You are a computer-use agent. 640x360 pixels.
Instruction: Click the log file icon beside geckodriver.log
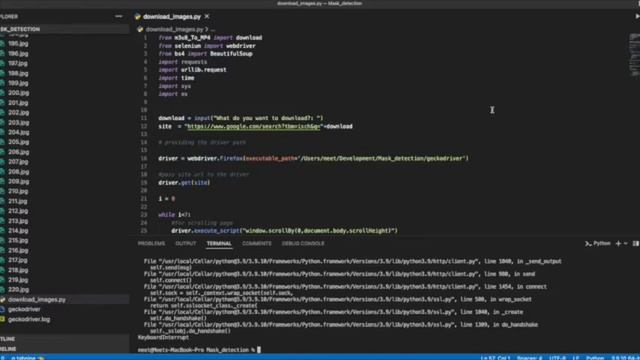tap(2, 319)
